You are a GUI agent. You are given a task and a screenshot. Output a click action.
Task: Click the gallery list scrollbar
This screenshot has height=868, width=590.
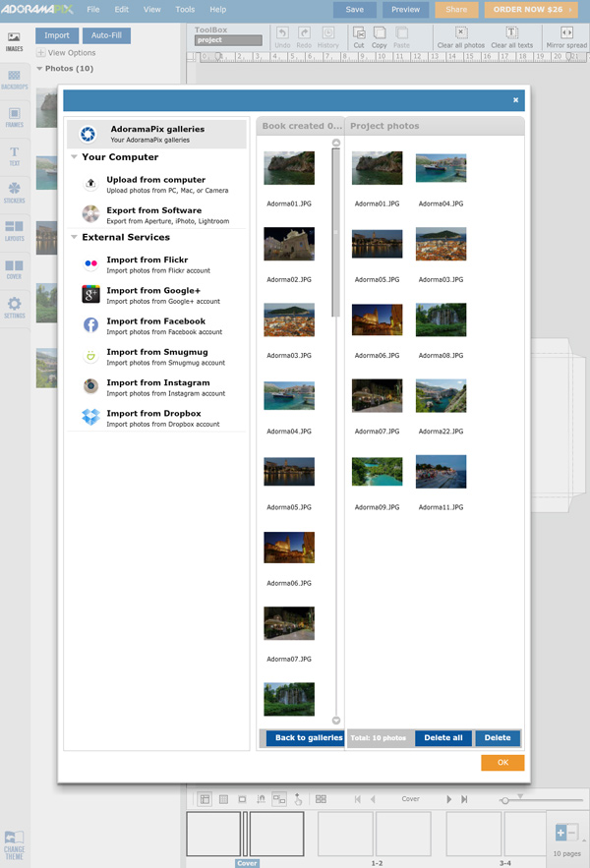point(335,233)
